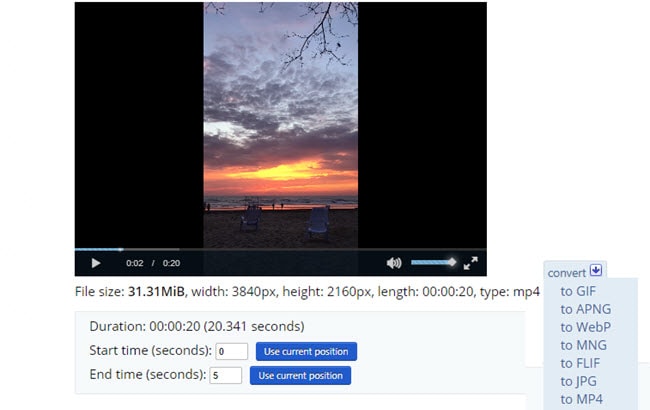Choose the to APNG conversion option

tap(585, 309)
